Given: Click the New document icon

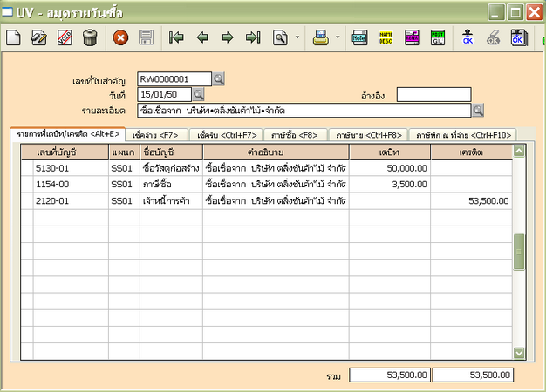Looking at the screenshot, I should pos(13,37).
